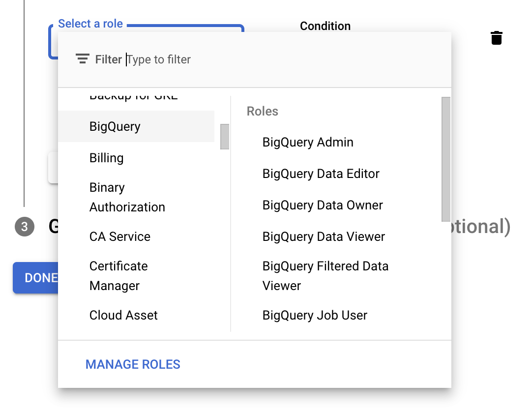Choose the Certificate Manager category

118,276
